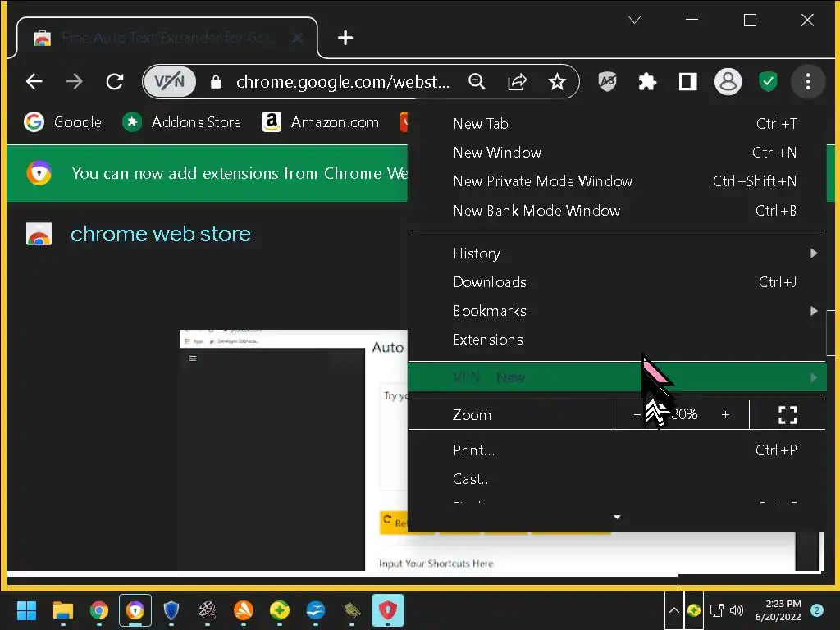Open the Amazon.com bookmark
The image size is (840, 630).
tap(320, 122)
